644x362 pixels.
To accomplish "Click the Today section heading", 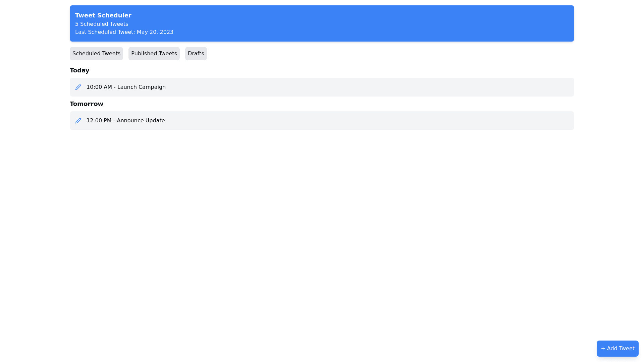I will click(x=79, y=70).
